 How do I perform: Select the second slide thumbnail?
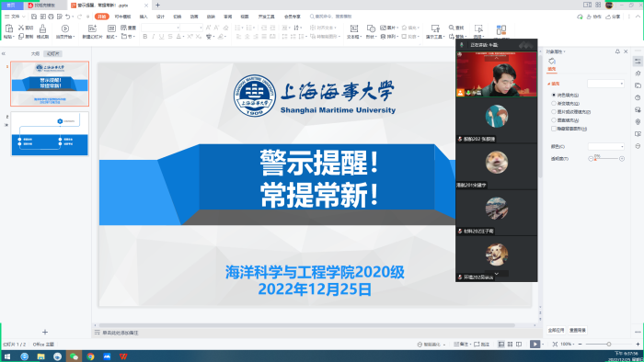click(50, 133)
